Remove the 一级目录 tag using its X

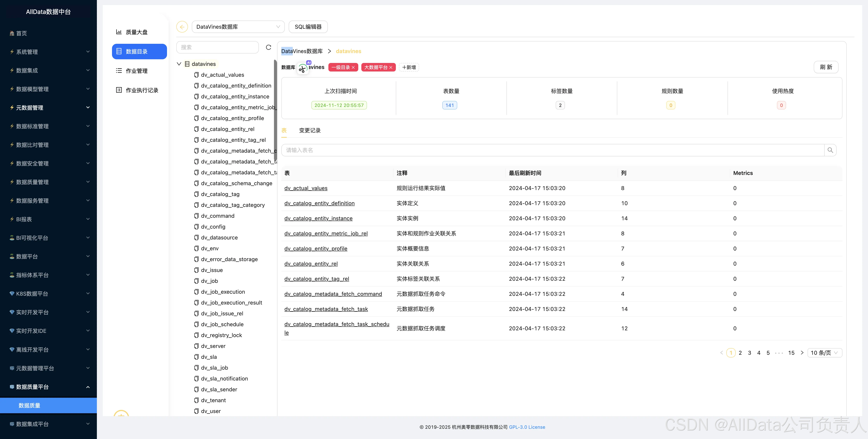coord(353,67)
